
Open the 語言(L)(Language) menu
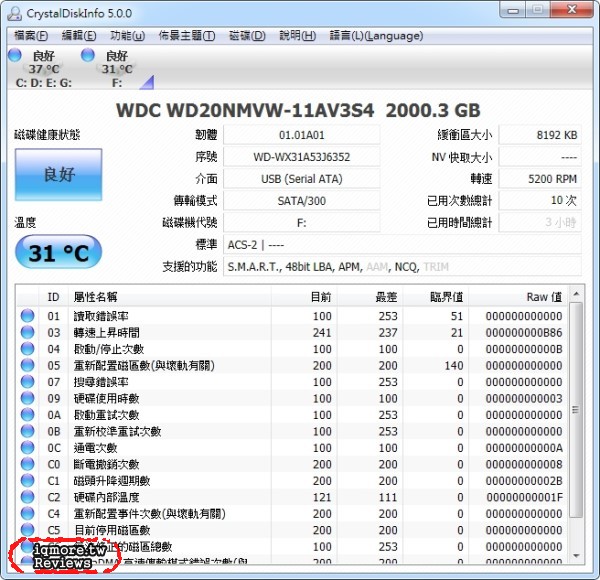click(x=376, y=36)
